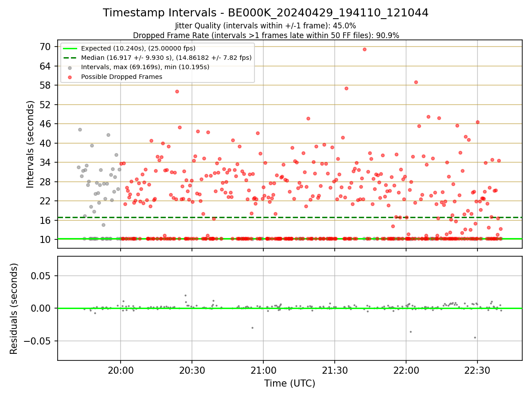Click the '70' y-axis tick label
532x399 pixels.
pos(46,47)
